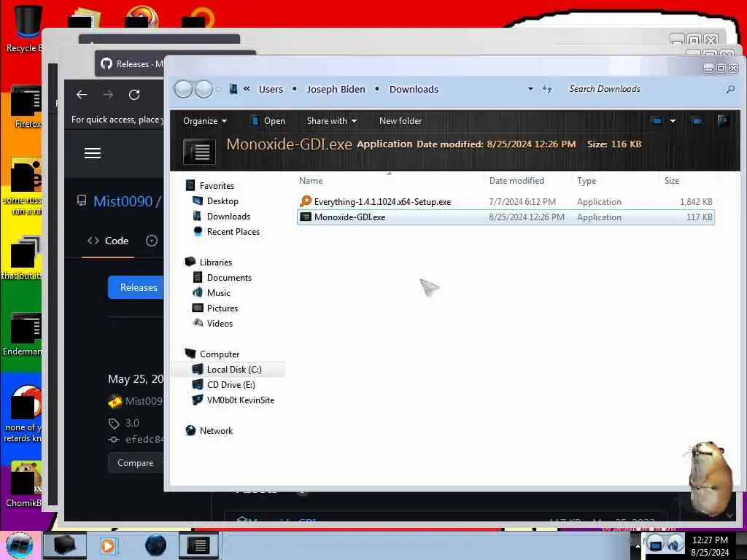
Task: Click the Everything setup orange magnifier icon
Action: pyautogui.click(x=306, y=201)
